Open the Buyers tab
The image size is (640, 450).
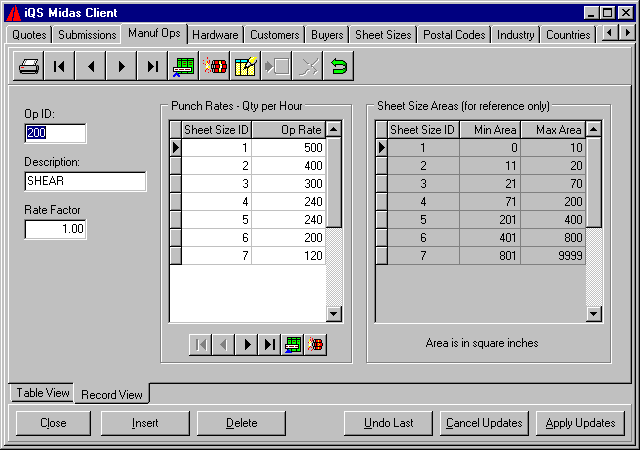pyautogui.click(x=327, y=35)
